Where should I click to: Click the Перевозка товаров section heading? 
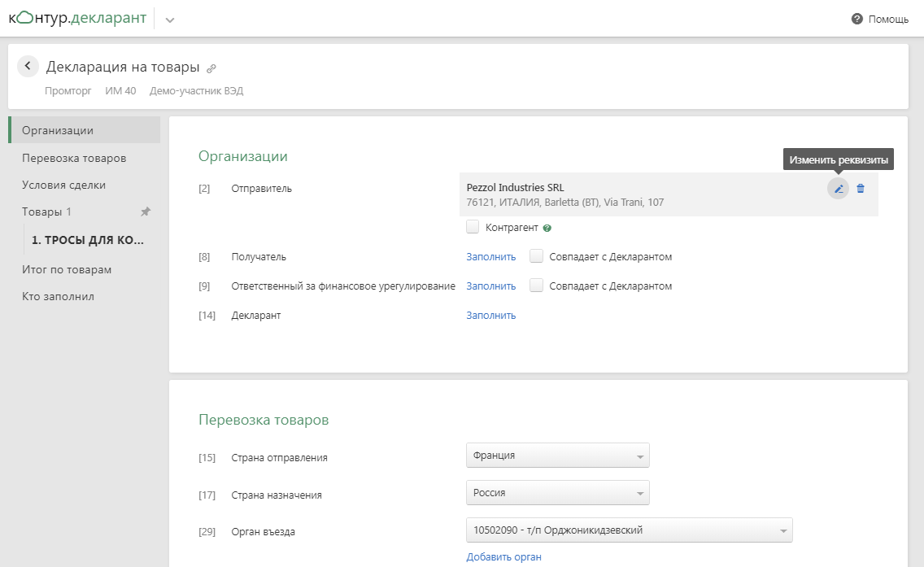(264, 420)
